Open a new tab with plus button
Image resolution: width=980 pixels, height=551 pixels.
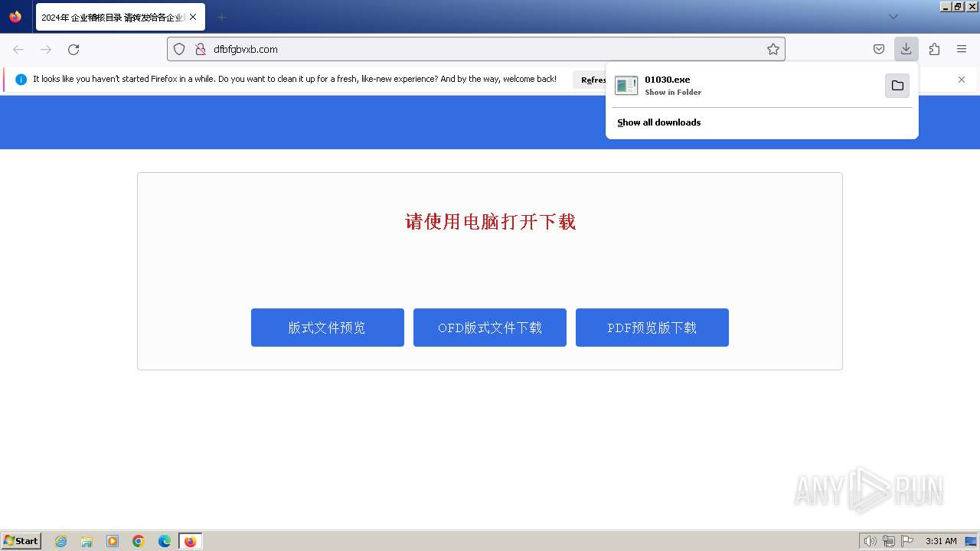(x=221, y=17)
